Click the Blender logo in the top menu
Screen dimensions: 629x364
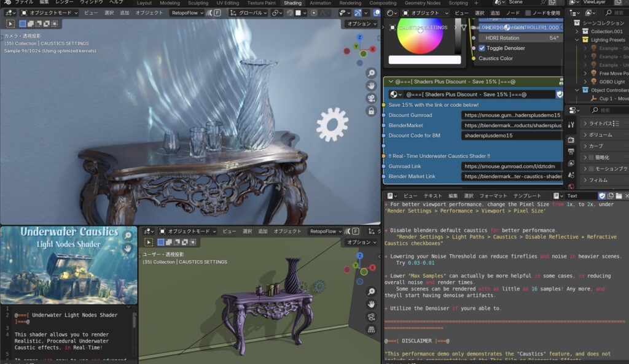(7, 2)
